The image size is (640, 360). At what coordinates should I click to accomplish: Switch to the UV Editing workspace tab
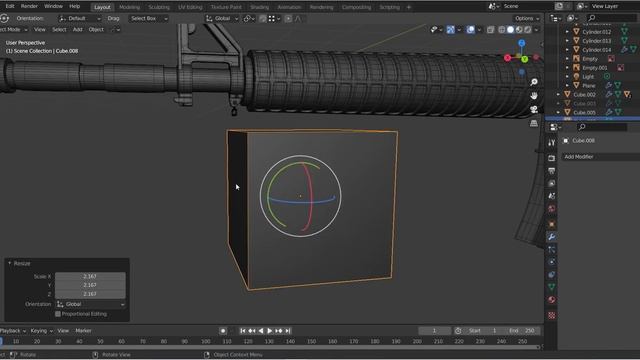pos(190,7)
